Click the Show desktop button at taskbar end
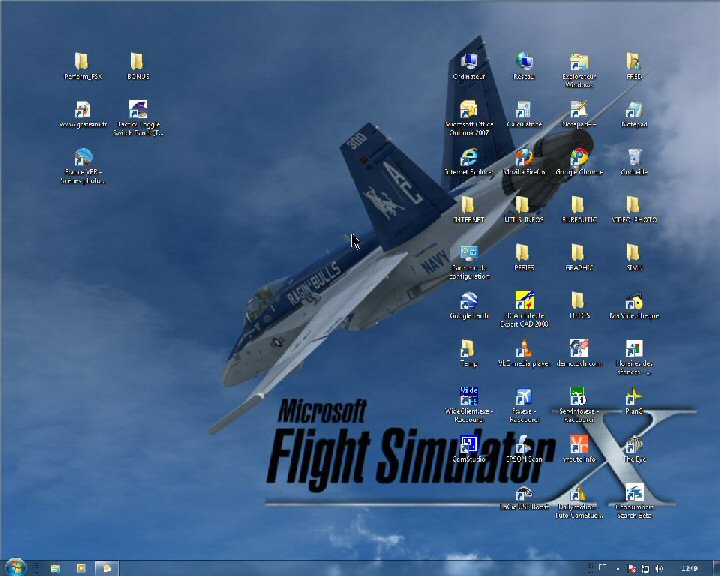720x576 pixels. coord(715,568)
